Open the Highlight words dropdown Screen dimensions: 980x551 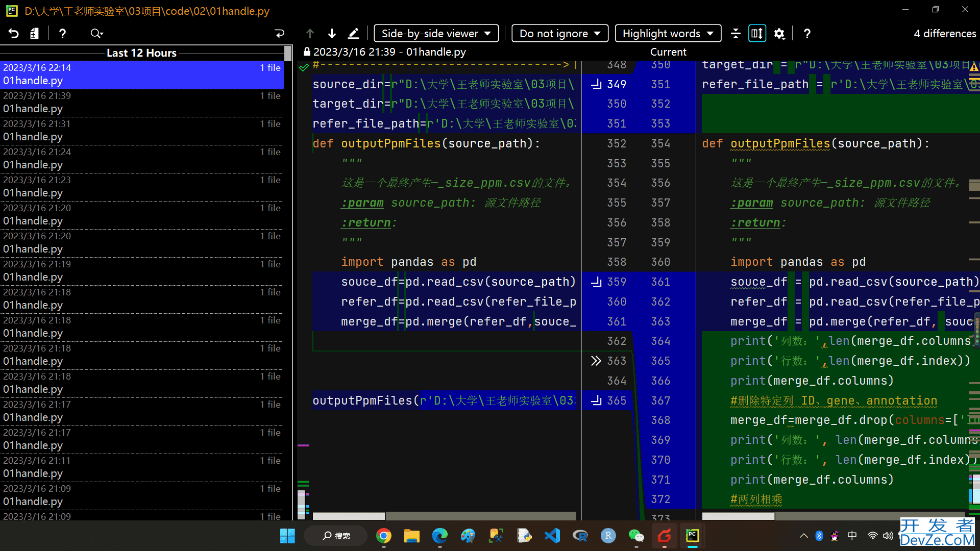tap(668, 33)
